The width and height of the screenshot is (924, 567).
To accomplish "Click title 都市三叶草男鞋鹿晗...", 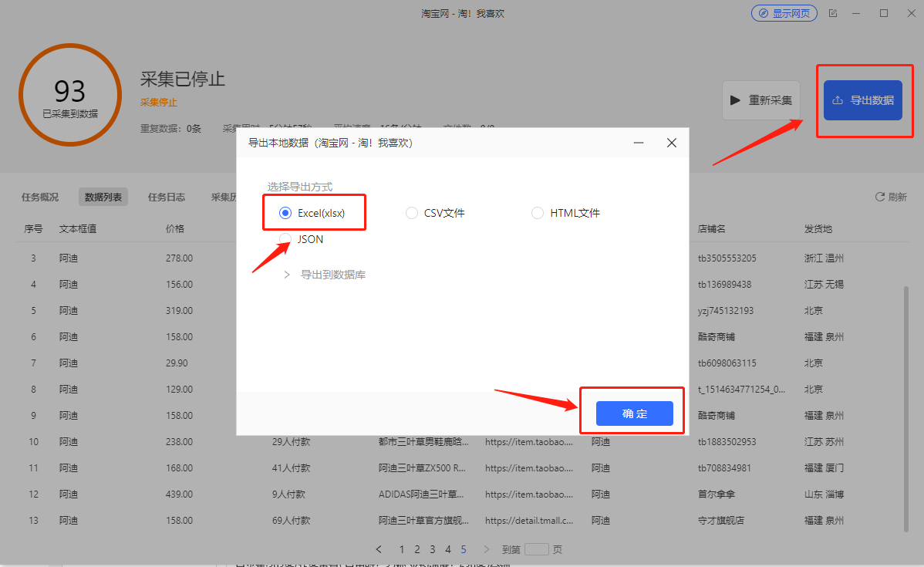I will click(x=423, y=441).
